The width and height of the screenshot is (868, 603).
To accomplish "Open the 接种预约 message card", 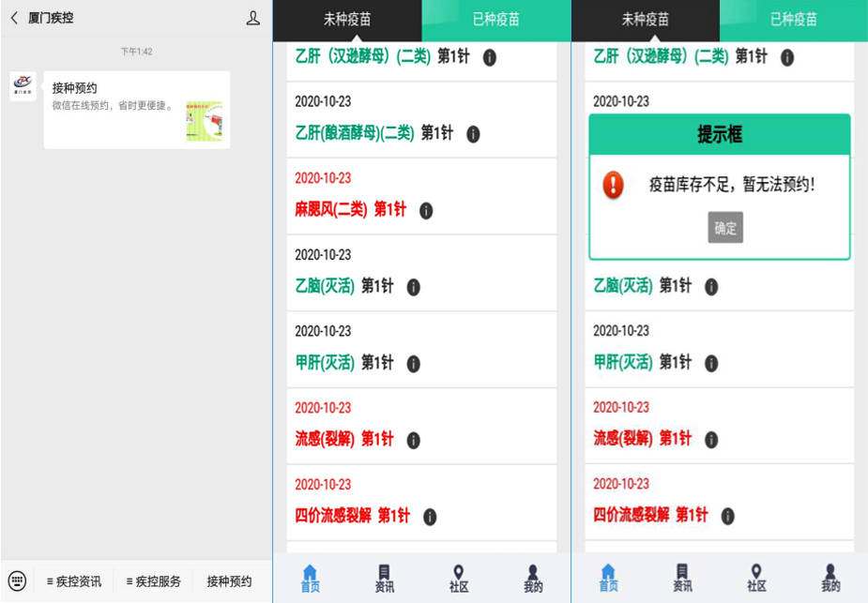I will coord(136,110).
